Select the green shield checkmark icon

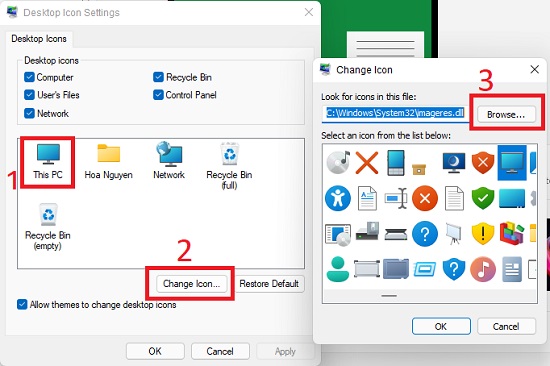pyautogui.click(x=483, y=198)
